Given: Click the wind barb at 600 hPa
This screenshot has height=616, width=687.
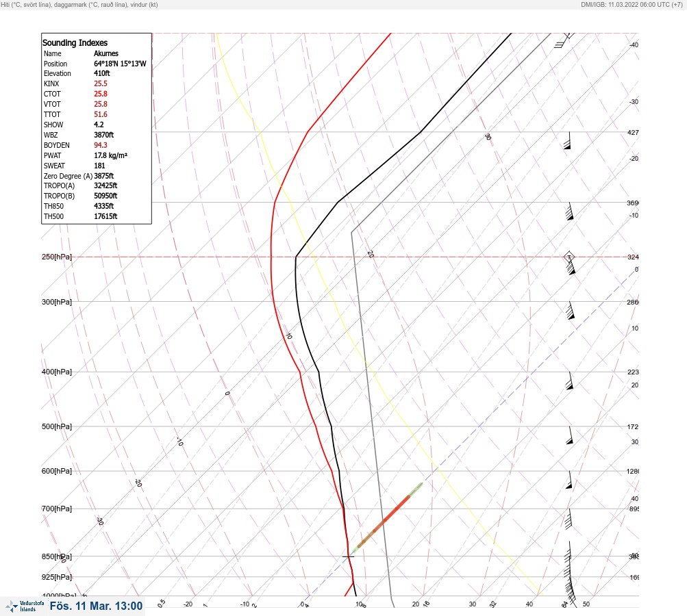Looking at the screenshot, I should coord(569,480).
